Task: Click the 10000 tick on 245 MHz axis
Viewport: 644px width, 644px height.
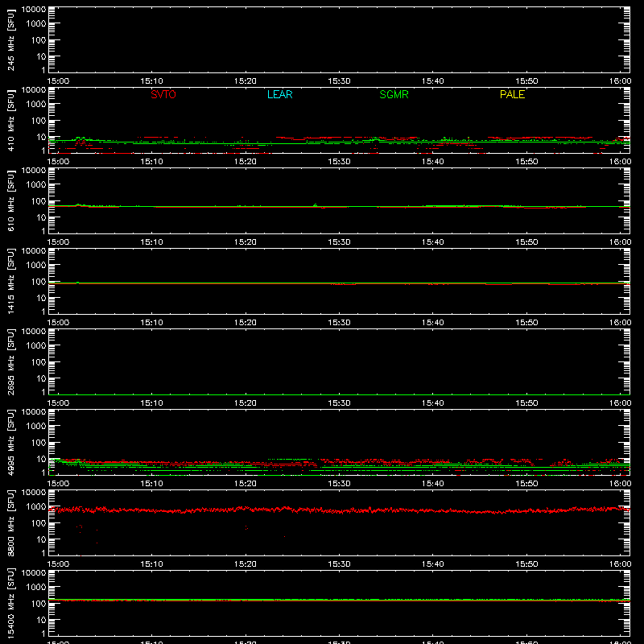Action: 33,10
